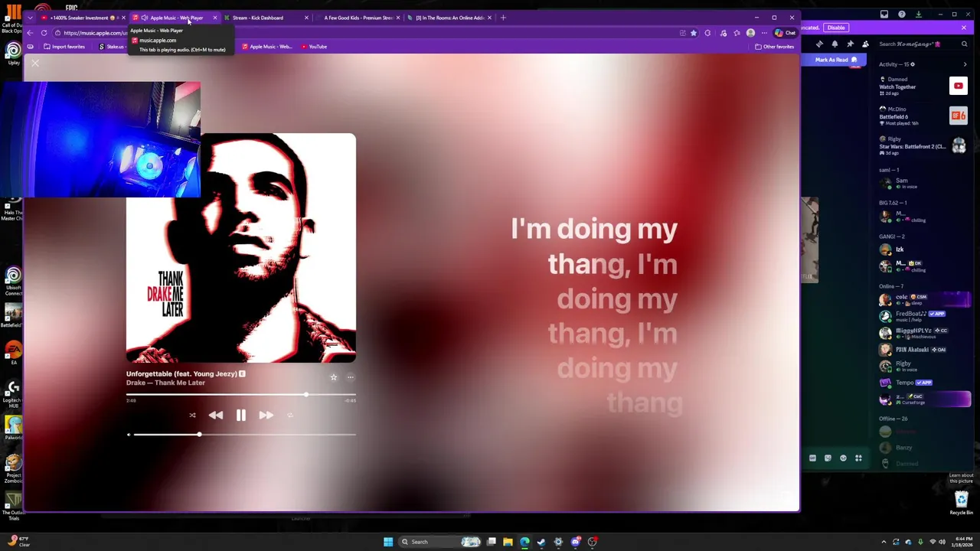Open File Explorer from the taskbar
This screenshot has width=980, height=551.
pos(508,542)
